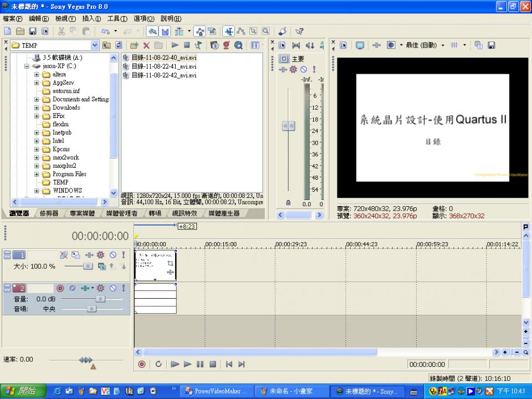The height and width of the screenshot is (399, 532).
Task: Expand the Program Files folder tree node
Action: pyautogui.click(x=37, y=174)
